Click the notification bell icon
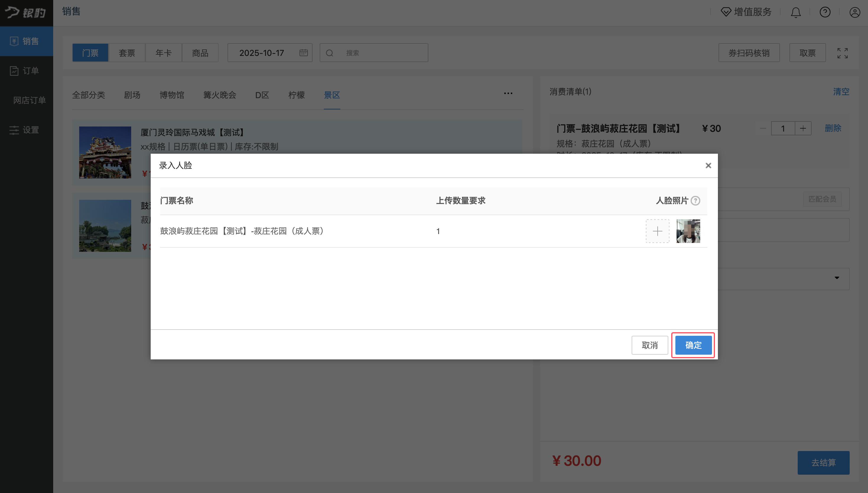Screen dimensions: 868x493 point(796,12)
